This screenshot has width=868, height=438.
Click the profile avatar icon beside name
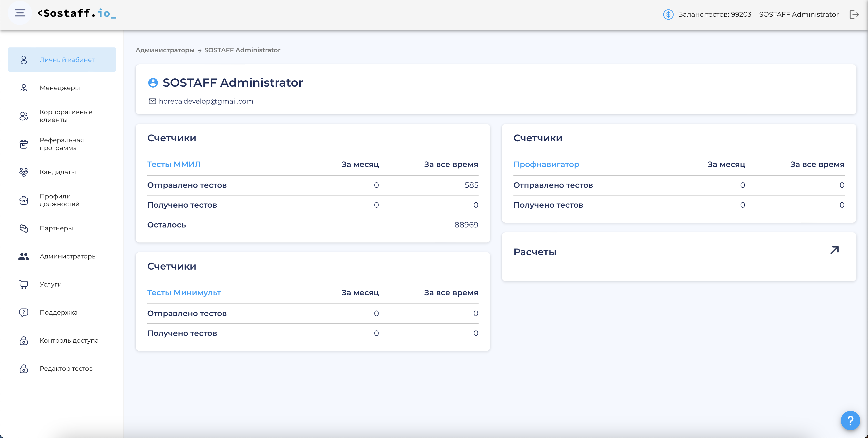pos(153,83)
